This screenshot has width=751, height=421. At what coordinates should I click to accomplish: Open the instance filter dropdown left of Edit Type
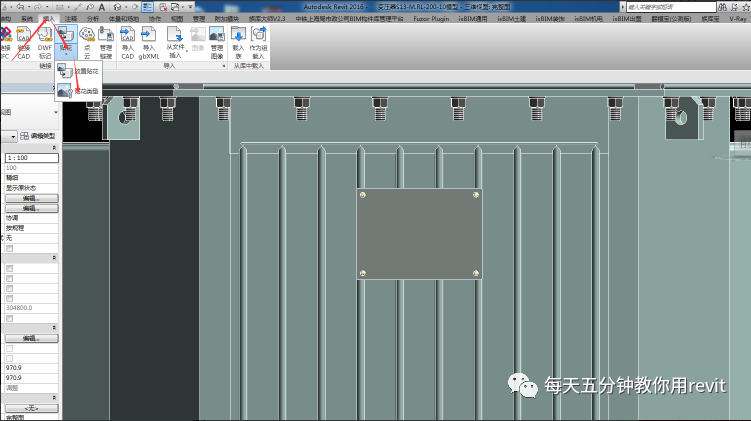coord(13,137)
